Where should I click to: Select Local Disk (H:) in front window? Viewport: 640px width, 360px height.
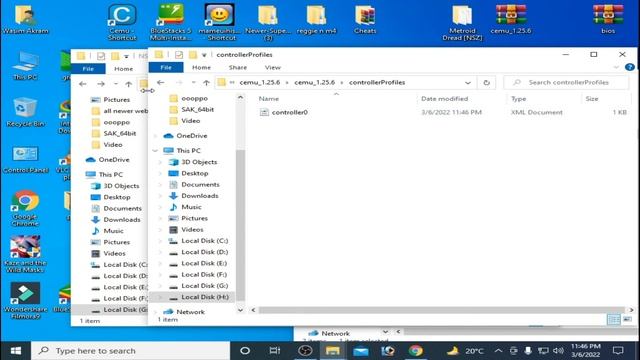point(204,297)
